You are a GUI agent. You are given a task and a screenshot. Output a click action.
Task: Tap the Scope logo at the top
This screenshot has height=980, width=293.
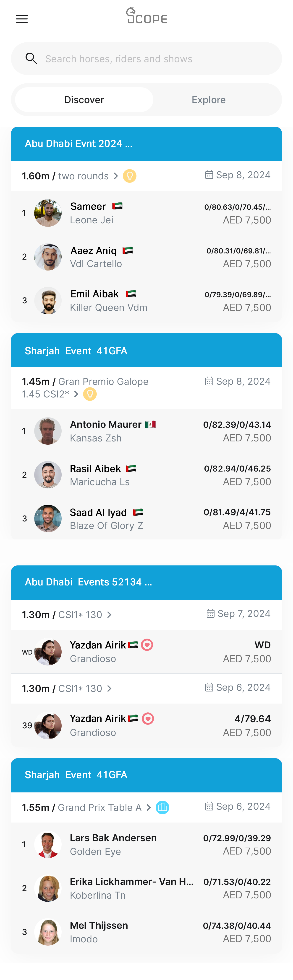(147, 15)
